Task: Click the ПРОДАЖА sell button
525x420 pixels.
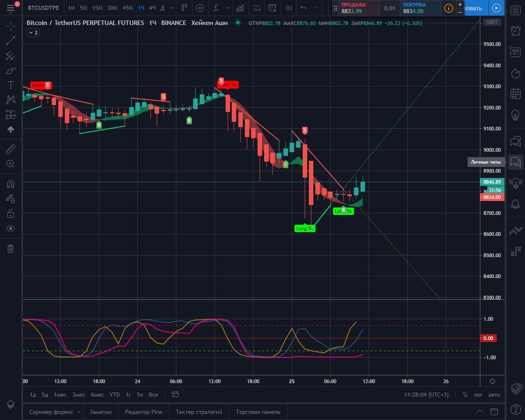Action: point(359,8)
